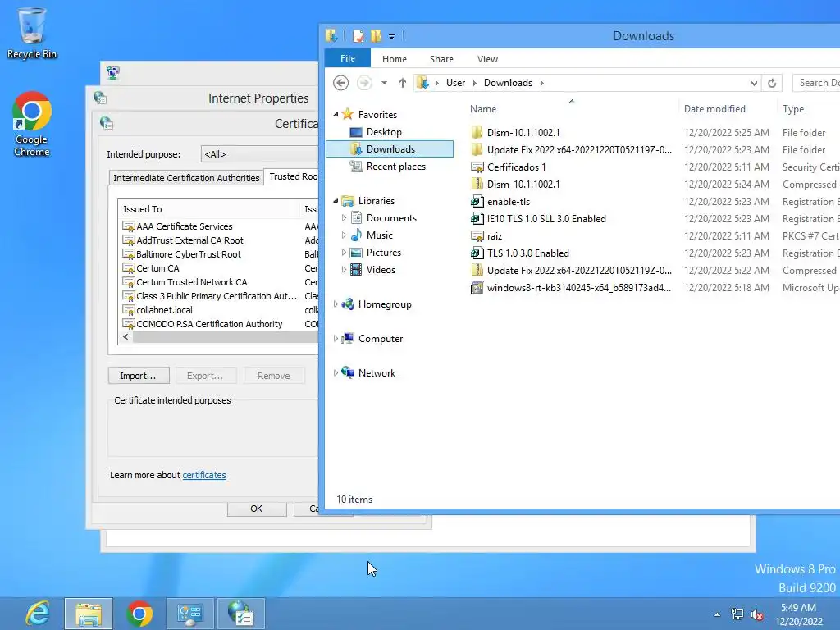
Task: Open the network status tray icon
Action: [x=737, y=614]
